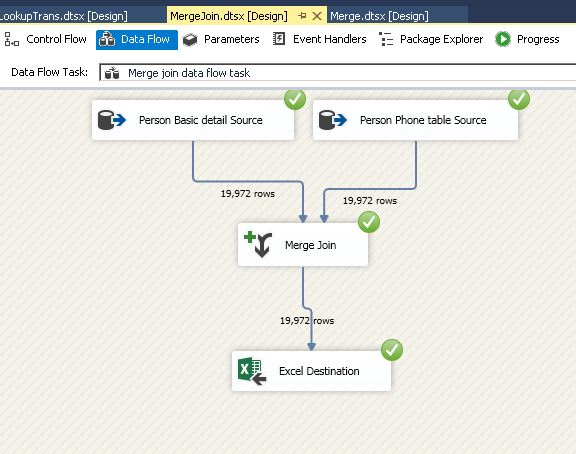
Task: Click the Excel Destination icon
Action: coord(252,371)
